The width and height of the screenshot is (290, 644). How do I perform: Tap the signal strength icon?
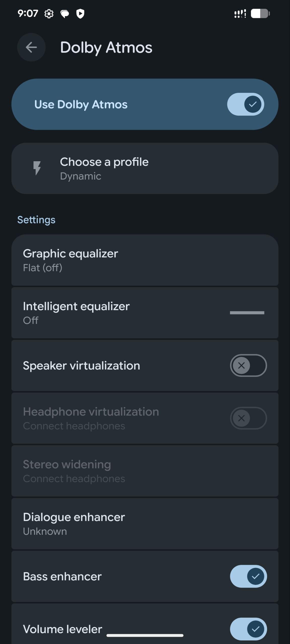coord(240,14)
